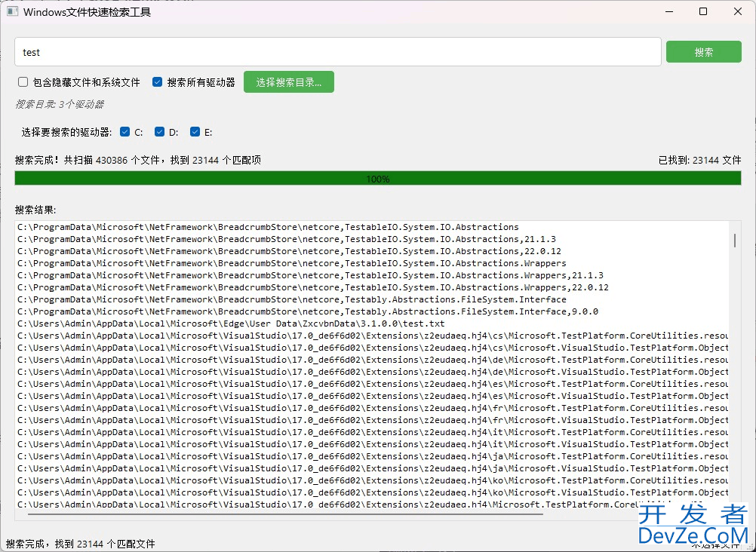Select the Testably.Abstractions.FileSystem.Interface,9.0.0 result
Screen dimensions: 756x552
click(308, 311)
